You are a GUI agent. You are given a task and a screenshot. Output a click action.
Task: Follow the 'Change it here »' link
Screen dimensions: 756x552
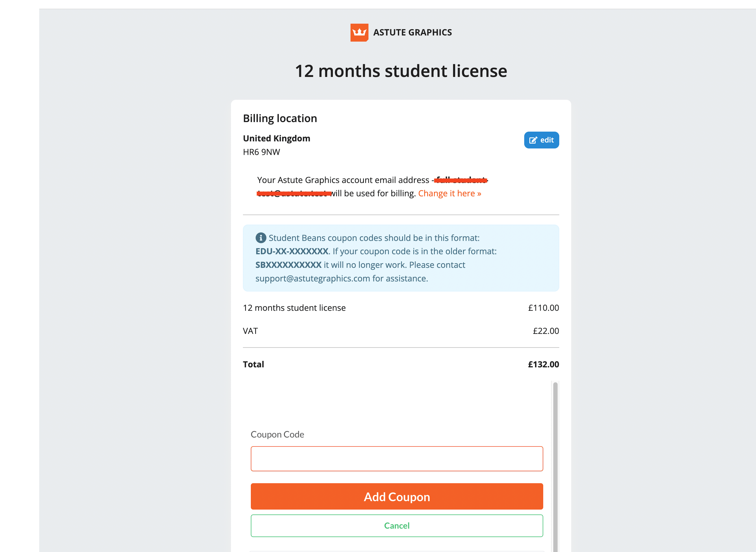[449, 193]
